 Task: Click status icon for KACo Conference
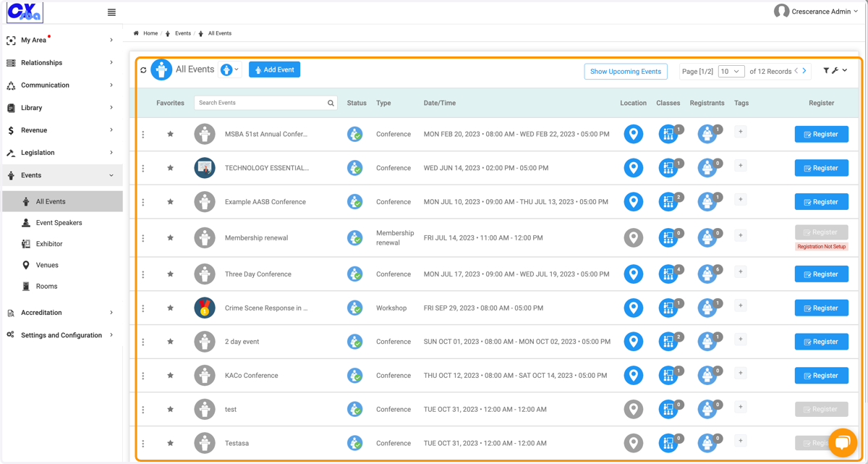point(354,376)
